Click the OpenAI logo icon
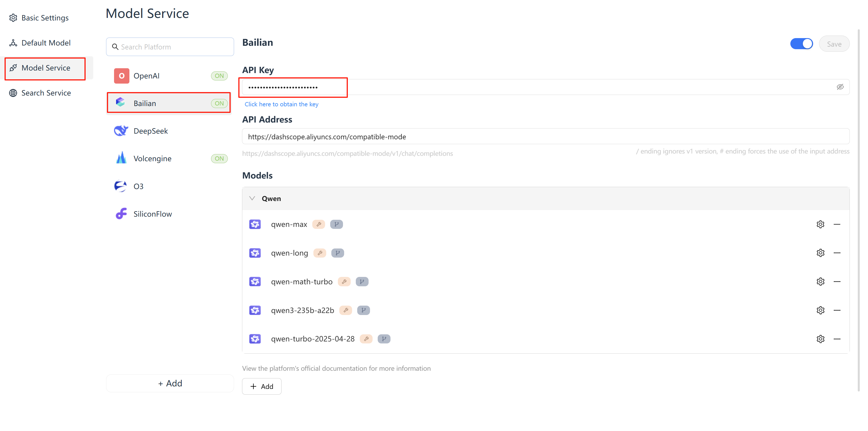868x431 pixels. 121,76
